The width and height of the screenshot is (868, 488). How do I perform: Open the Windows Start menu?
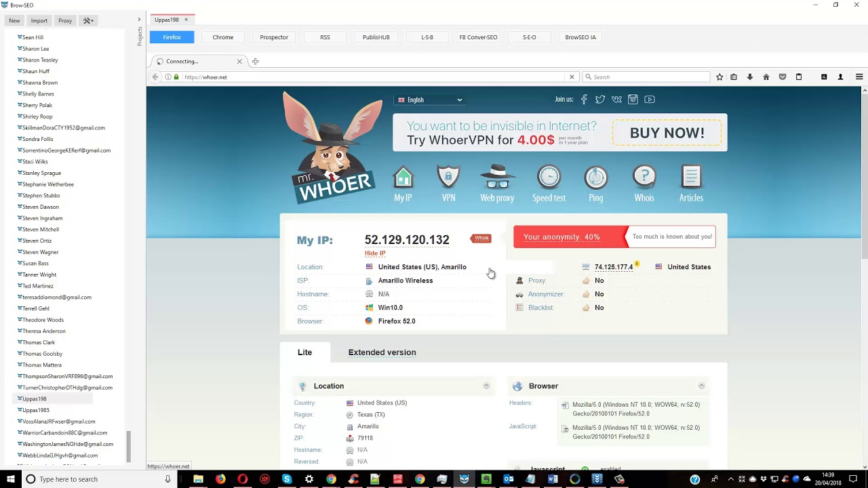point(11,479)
